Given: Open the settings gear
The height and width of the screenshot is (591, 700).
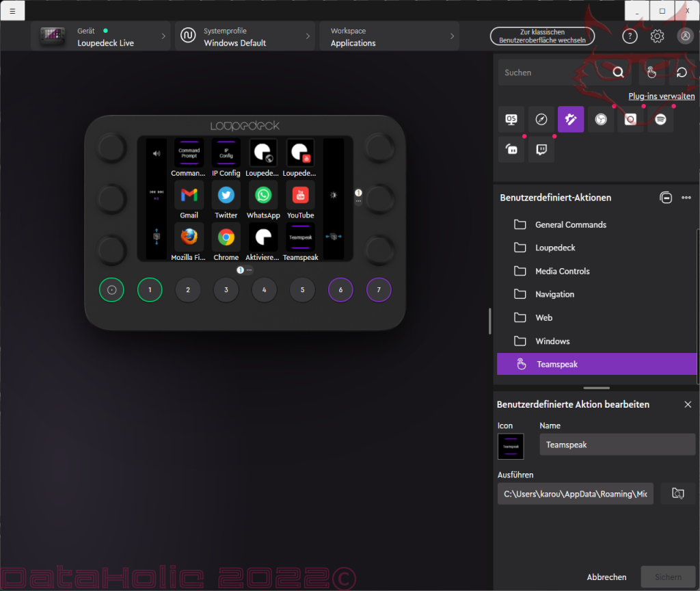Looking at the screenshot, I should click(657, 36).
